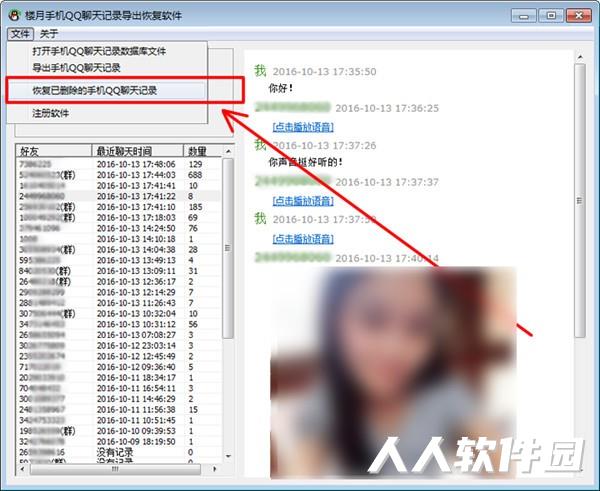Viewport: 600px width, 491px height.
Task: Play voice link below the 17:37:37 message
Action: point(303,201)
